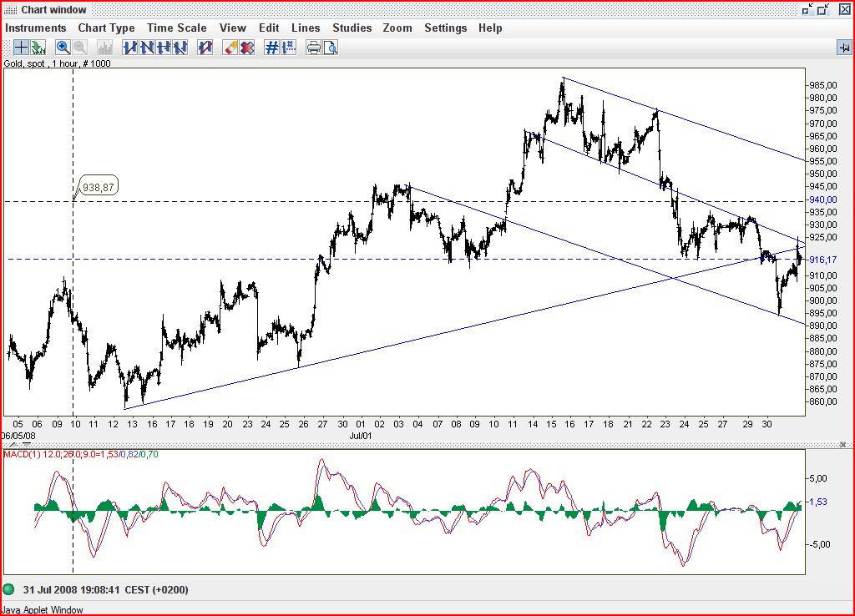This screenshot has height=616, width=855.
Task: Open the Zoom menu
Action: point(397,28)
